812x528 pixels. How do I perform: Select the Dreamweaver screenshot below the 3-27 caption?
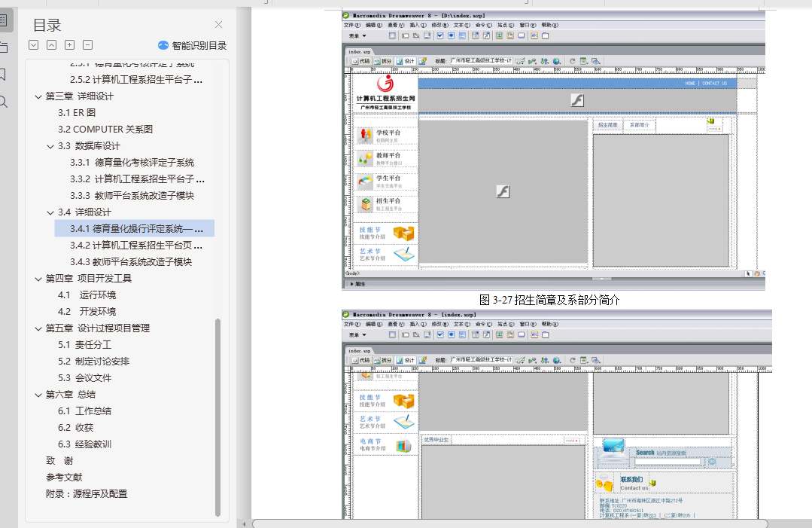(x=557, y=414)
